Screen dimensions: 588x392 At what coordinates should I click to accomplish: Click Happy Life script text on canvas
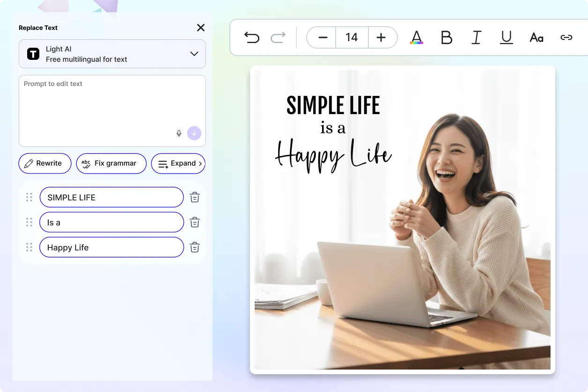[333, 155]
